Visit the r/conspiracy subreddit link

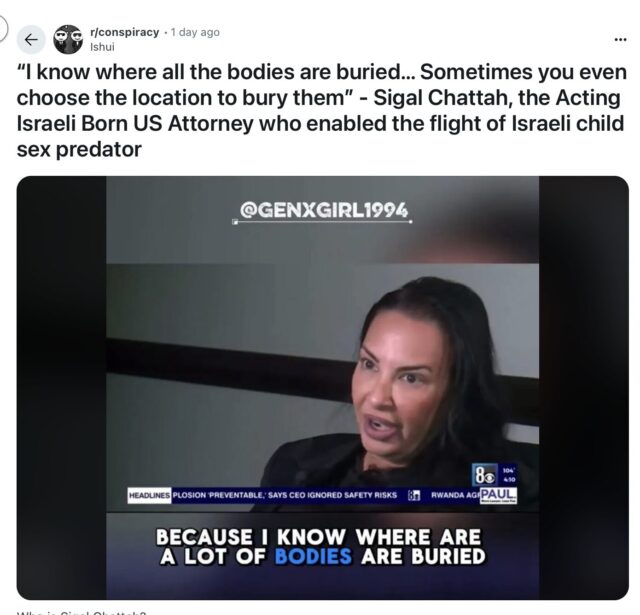[124, 32]
